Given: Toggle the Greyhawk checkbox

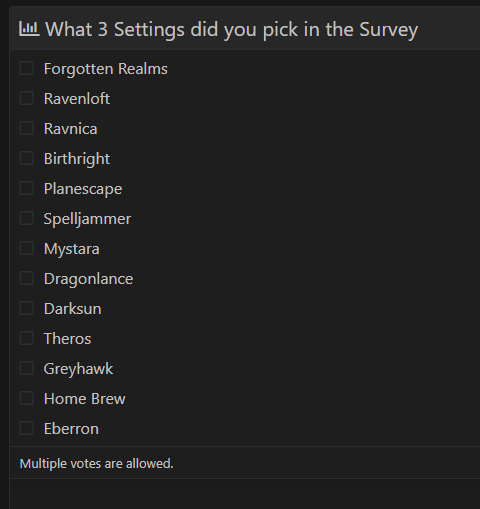Looking at the screenshot, I should pyautogui.click(x=27, y=368).
